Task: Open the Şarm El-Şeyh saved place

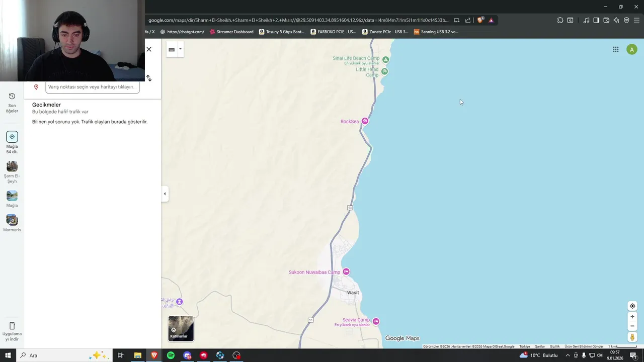Action: [x=12, y=172]
